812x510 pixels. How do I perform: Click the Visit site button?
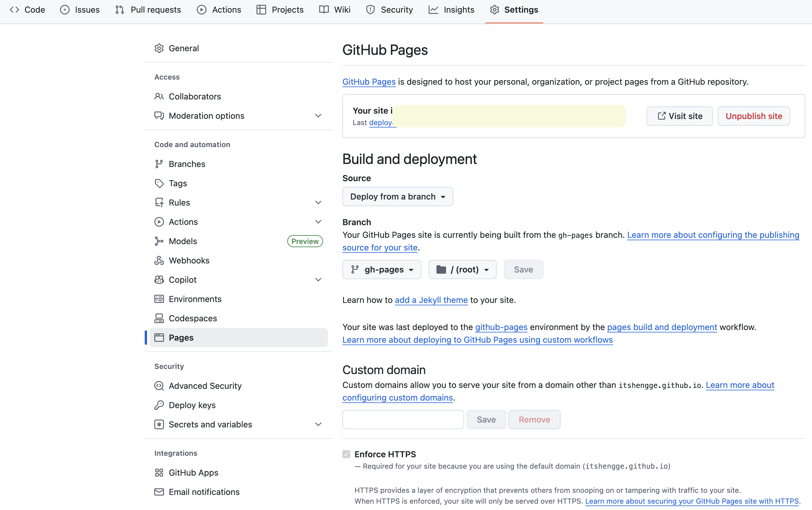(679, 116)
